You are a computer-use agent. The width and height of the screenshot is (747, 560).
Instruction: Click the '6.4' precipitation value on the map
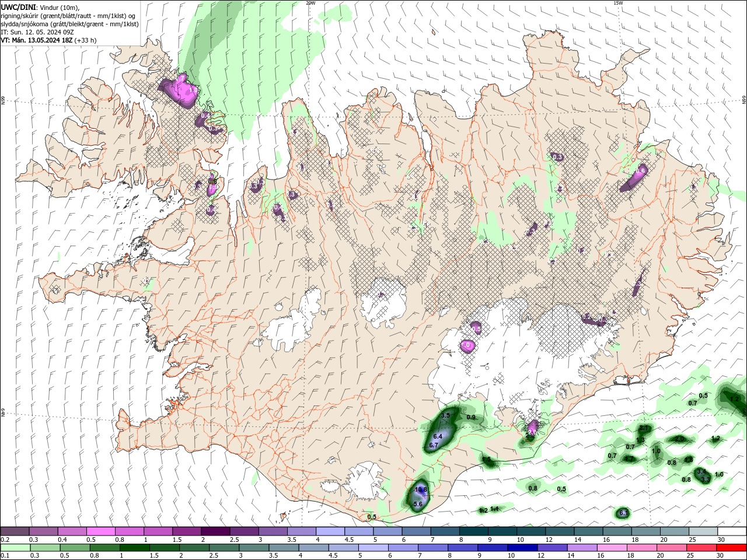pos(438,436)
